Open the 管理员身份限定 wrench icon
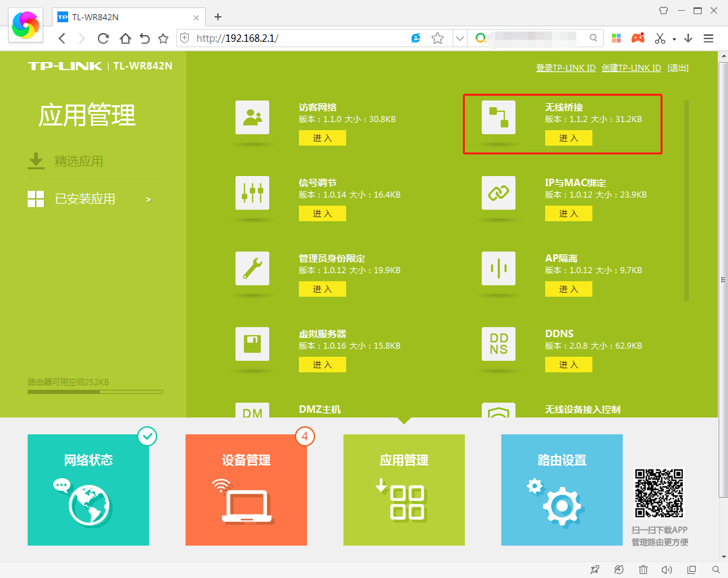This screenshot has height=578, width=728. [252, 268]
